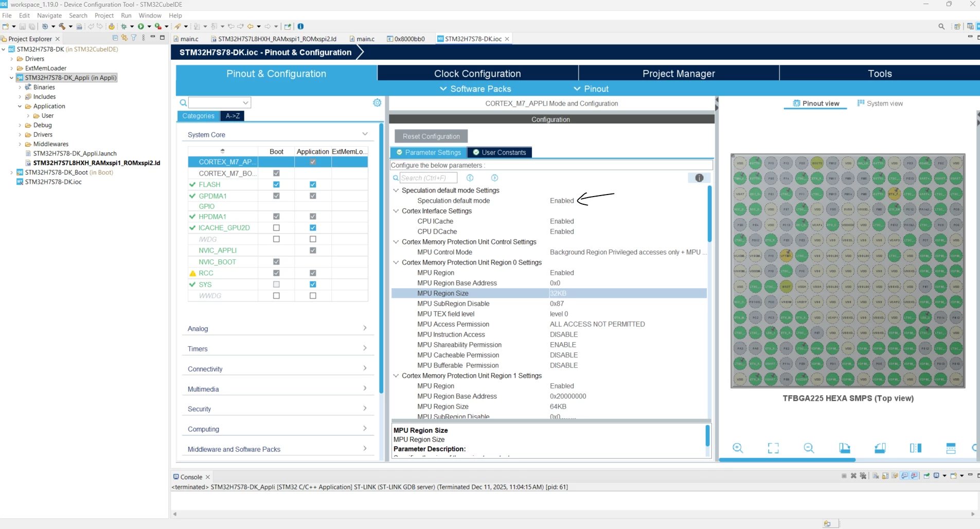980x529 pixels.
Task: Select the Pinout view button
Action: click(816, 103)
